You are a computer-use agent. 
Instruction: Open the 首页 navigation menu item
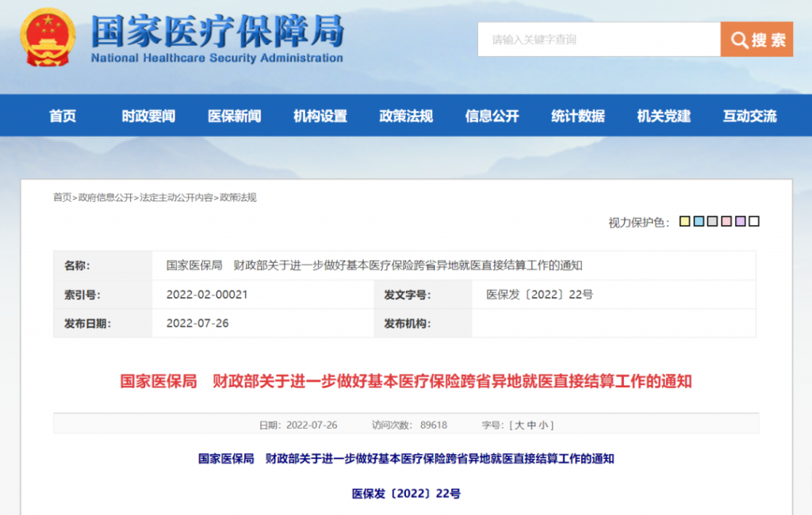click(63, 116)
